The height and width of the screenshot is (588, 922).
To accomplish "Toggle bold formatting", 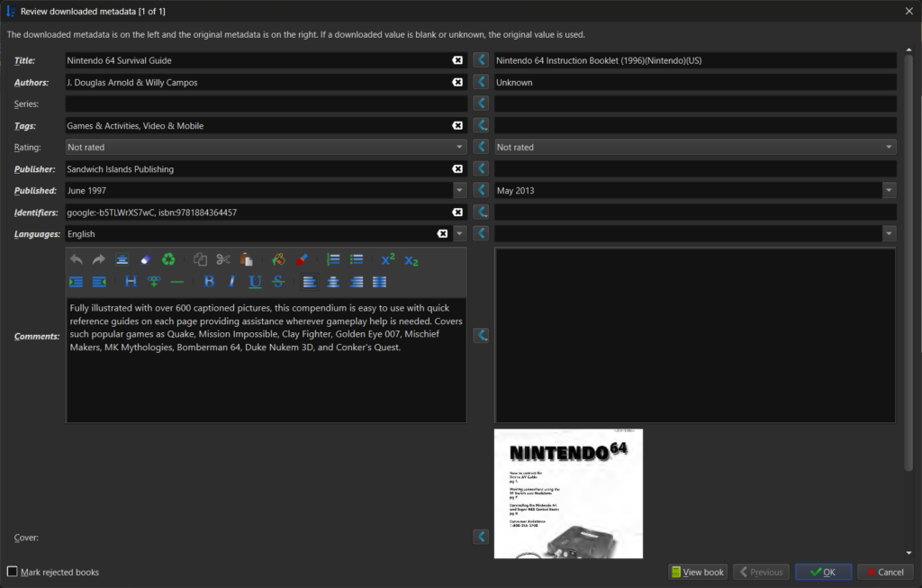I will (209, 282).
